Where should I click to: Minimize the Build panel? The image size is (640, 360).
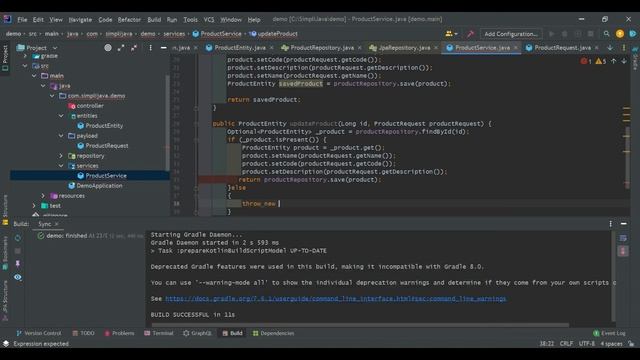tap(624, 224)
